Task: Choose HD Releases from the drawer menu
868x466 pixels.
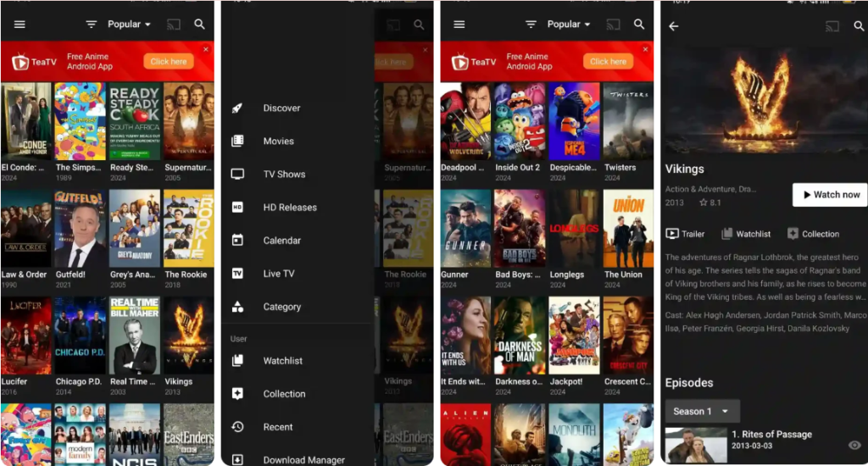Action: [289, 208]
